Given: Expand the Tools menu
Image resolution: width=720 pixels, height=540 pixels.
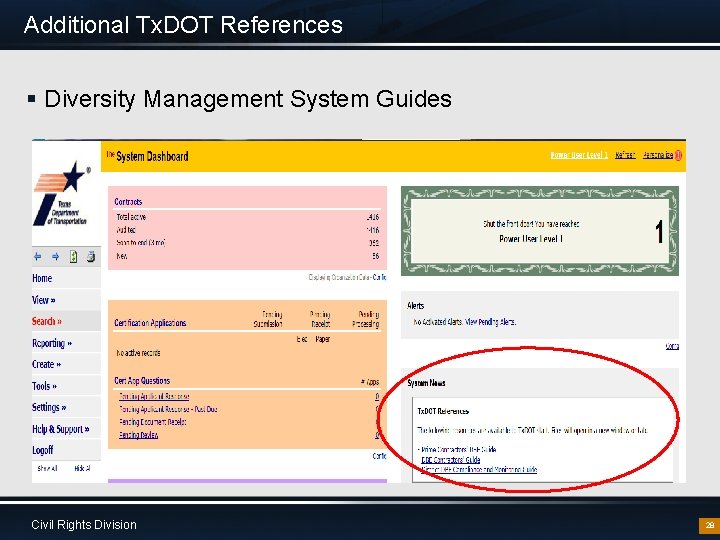Looking at the screenshot, I should click(45, 386).
